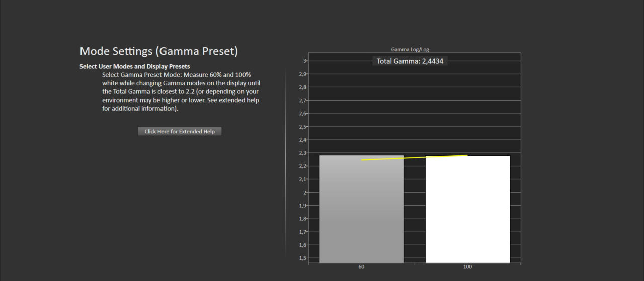644x281 pixels.
Task: Click the gamma preset instruction paragraph
Action: click(181, 91)
